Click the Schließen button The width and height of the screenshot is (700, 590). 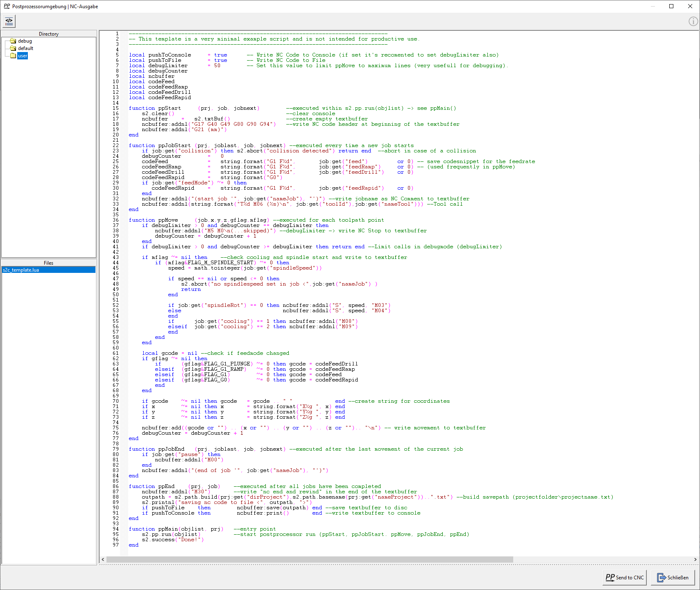point(673,577)
